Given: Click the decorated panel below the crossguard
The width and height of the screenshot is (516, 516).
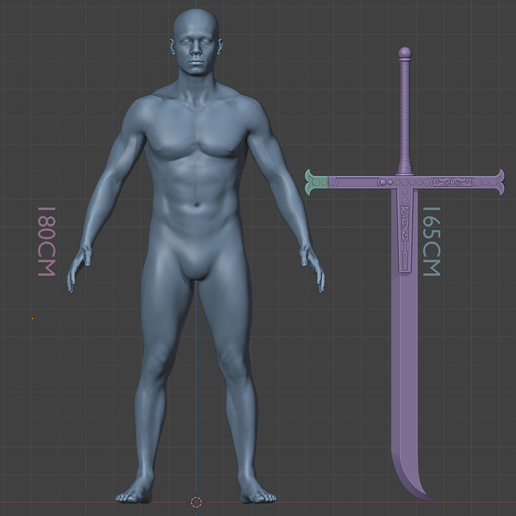Looking at the screenshot, I should (x=405, y=230).
